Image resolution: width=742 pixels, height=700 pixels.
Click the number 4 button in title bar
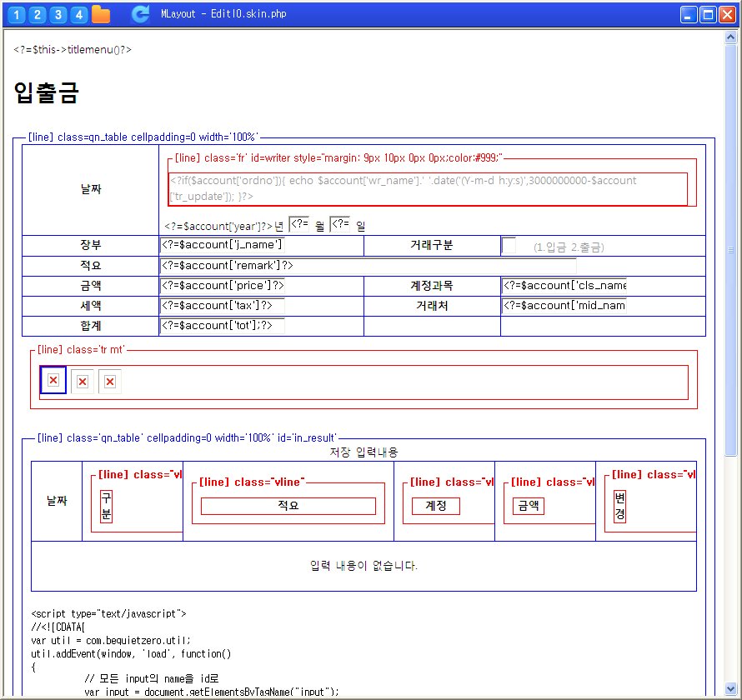78,14
